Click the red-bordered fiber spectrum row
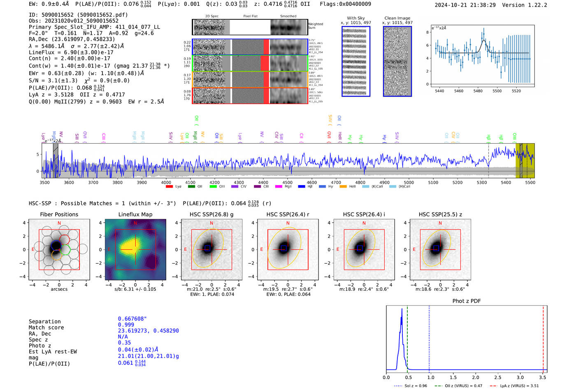 pos(250,95)
